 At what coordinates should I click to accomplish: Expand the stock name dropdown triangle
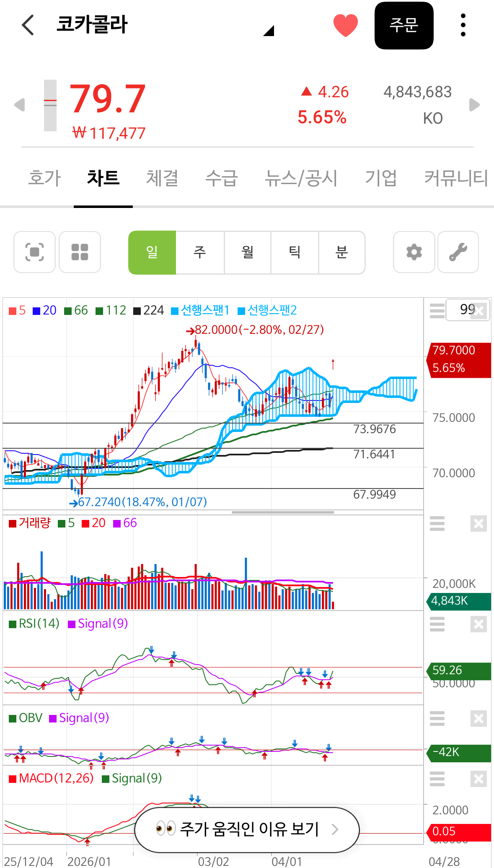[269, 31]
